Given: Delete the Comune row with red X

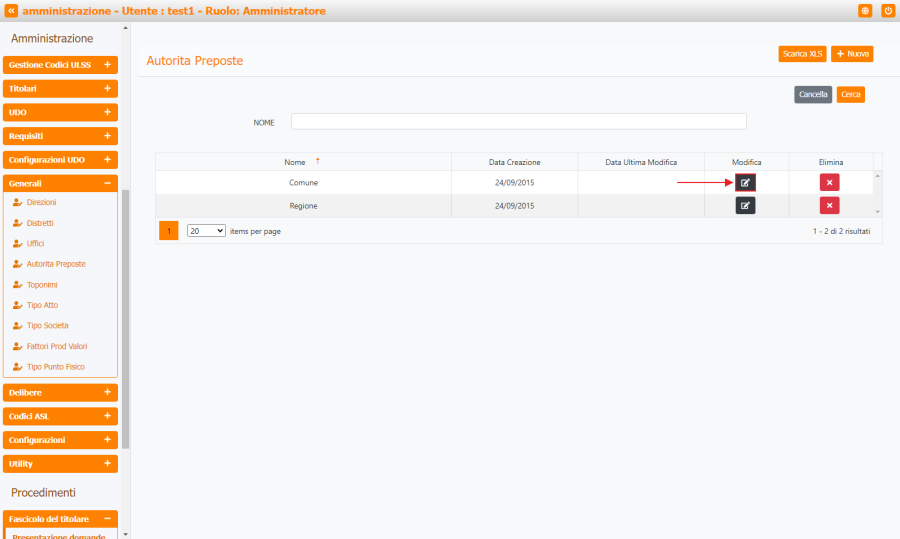Looking at the screenshot, I should coord(829,182).
